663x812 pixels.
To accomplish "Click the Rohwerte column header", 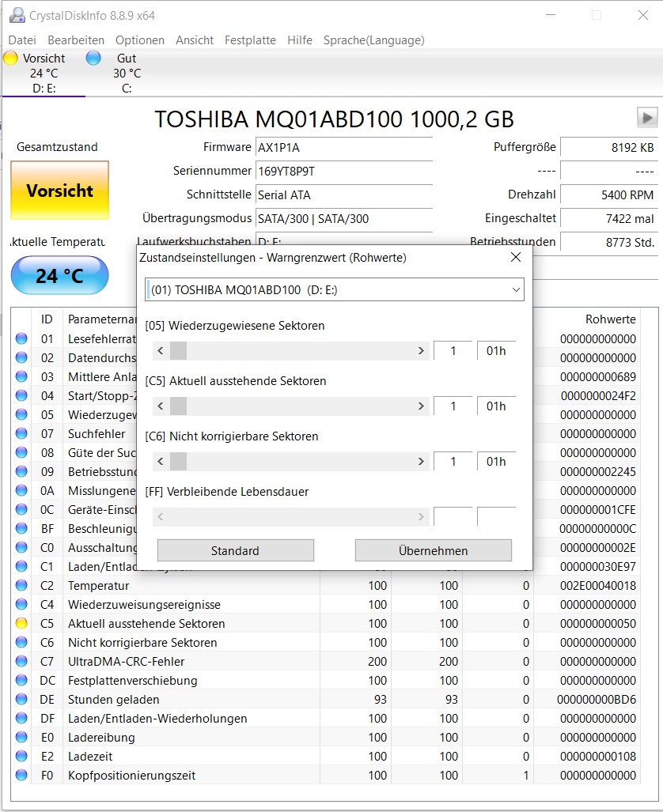I will pyautogui.click(x=610, y=319).
